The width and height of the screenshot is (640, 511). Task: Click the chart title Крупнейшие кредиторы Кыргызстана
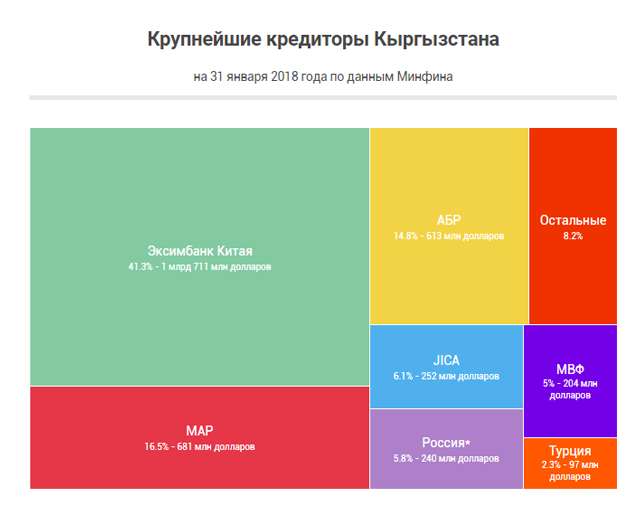click(322, 41)
